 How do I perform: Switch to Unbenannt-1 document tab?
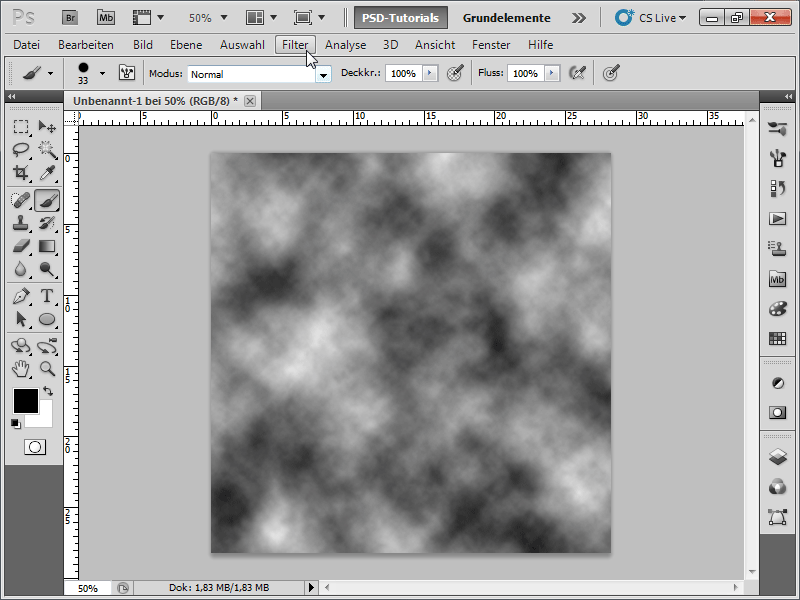click(x=155, y=101)
